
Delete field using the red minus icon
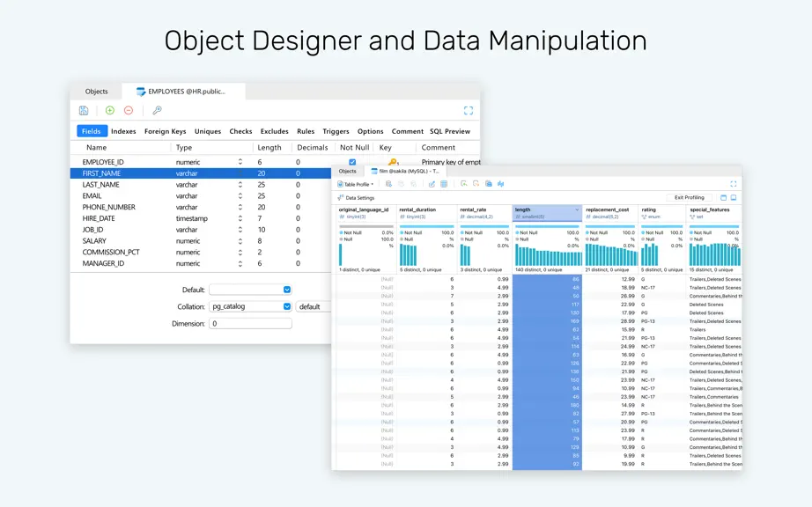point(129,110)
